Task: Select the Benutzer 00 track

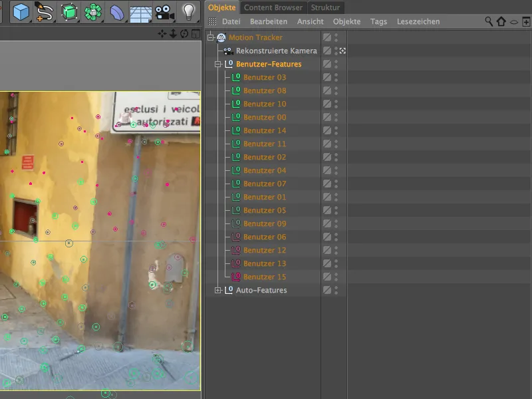Action: pyautogui.click(x=265, y=118)
